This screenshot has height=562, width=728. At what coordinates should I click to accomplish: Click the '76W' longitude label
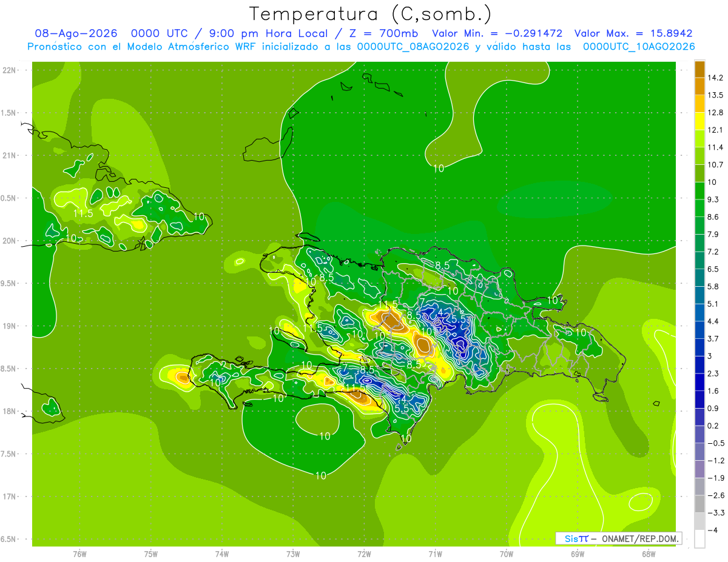tap(79, 554)
